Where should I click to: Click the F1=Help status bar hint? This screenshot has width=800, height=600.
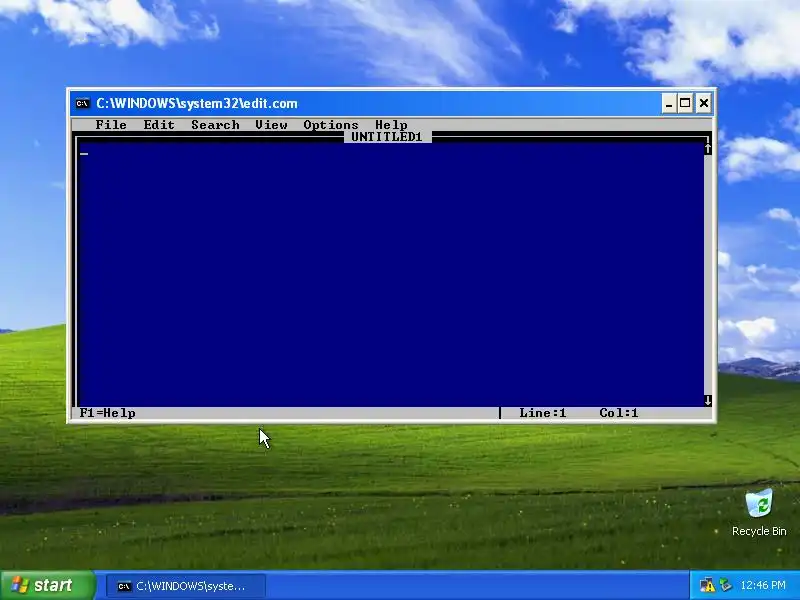(x=107, y=413)
